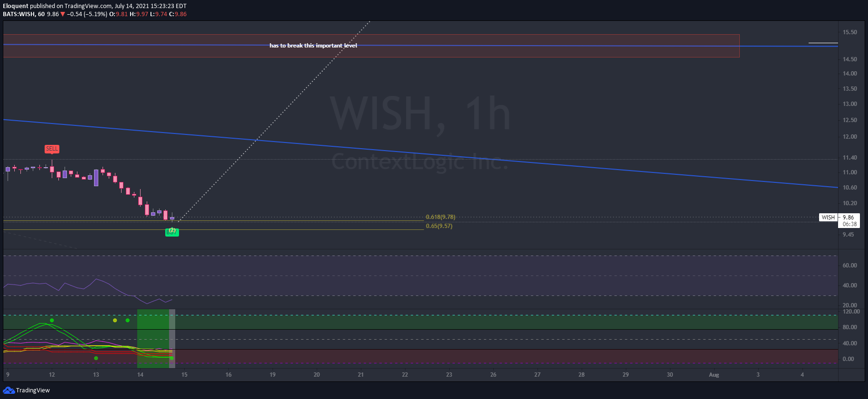Click the author name Eloquent
The image size is (868, 399).
click(x=16, y=6)
